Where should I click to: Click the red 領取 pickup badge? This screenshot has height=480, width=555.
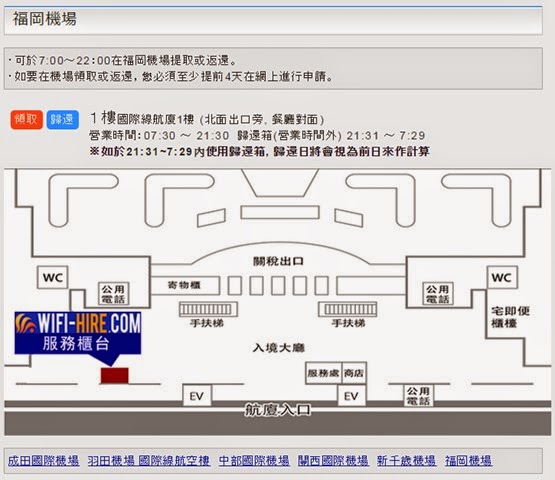(x=27, y=120)
